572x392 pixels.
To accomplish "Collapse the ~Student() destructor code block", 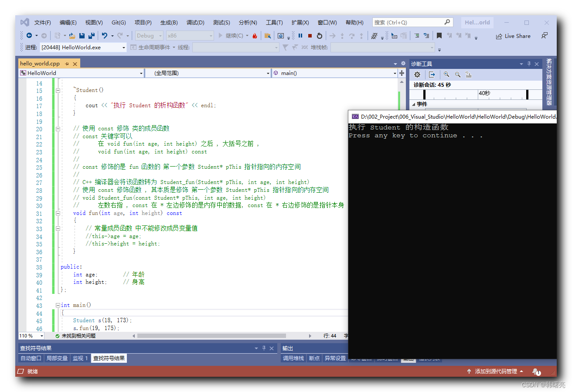I will click(x=58, y=90).
